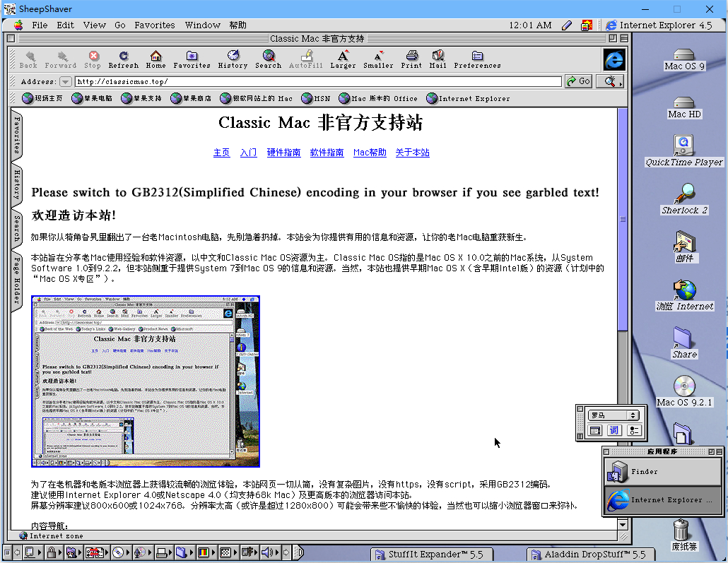Open the Favorites toolbar icon
The width and height of the screenshot is (728, 563).
coord(192,59)
